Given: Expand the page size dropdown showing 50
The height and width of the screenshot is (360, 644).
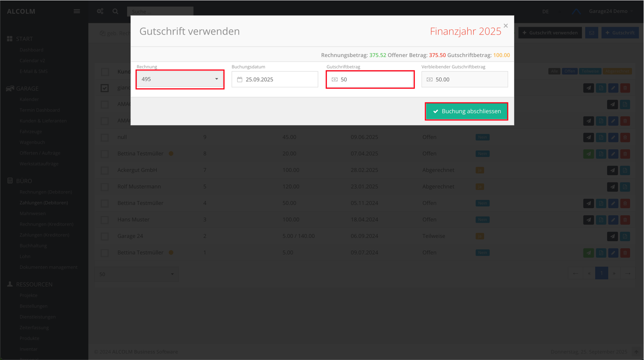Looking at the screenshot, I should pyautogui.click(x=136, y=274).
